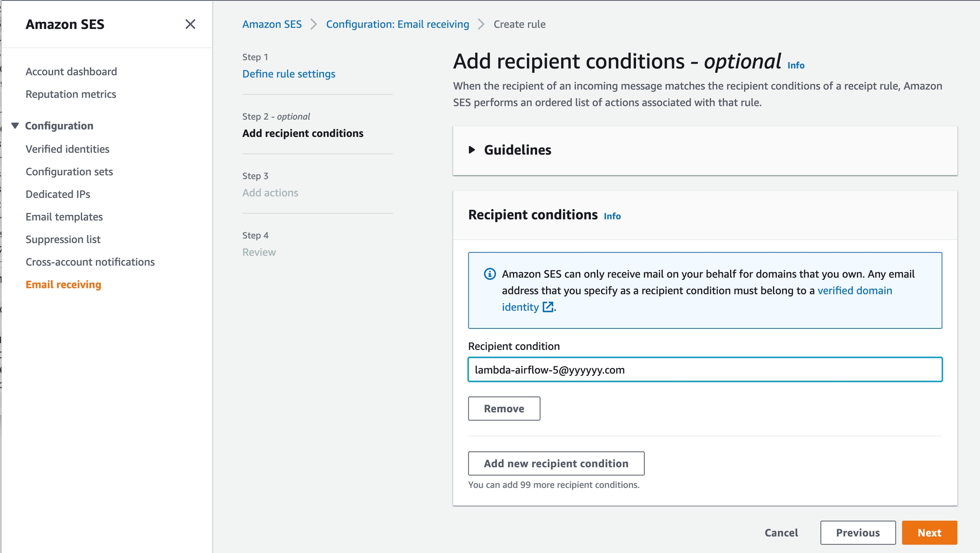980x553 pixels.
Task: Collapse the Configuration menu section
Action: (x=15, y=125)
